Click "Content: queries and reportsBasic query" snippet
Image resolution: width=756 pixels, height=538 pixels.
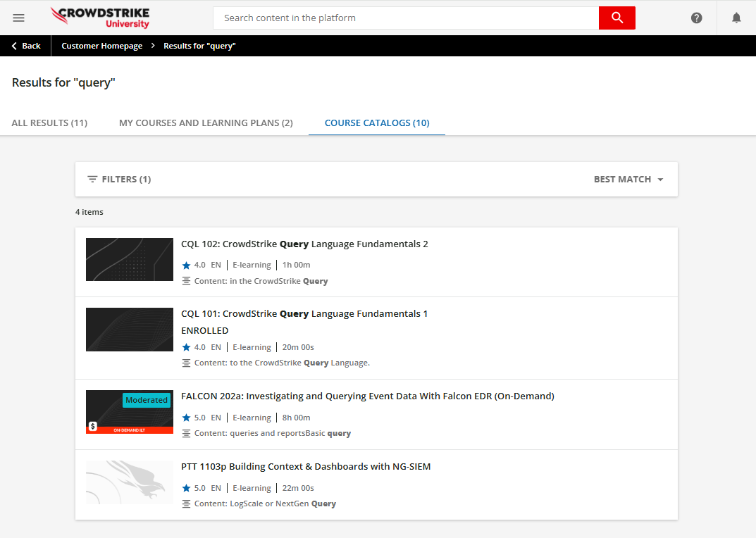tap(273, 433)
